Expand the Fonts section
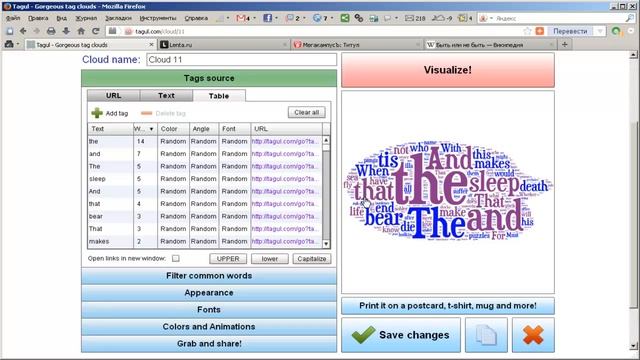 point(209,310)
